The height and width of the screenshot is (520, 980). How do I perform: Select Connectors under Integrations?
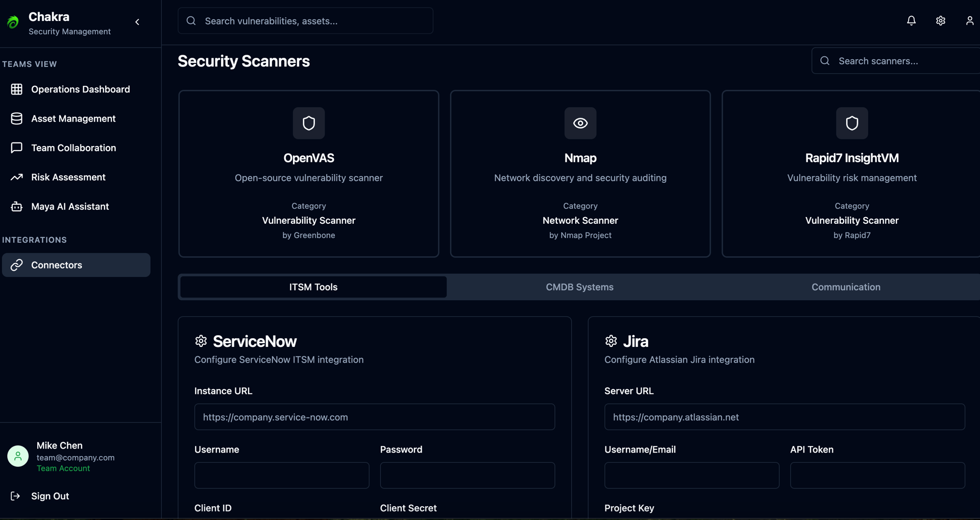tap(76, 265)
